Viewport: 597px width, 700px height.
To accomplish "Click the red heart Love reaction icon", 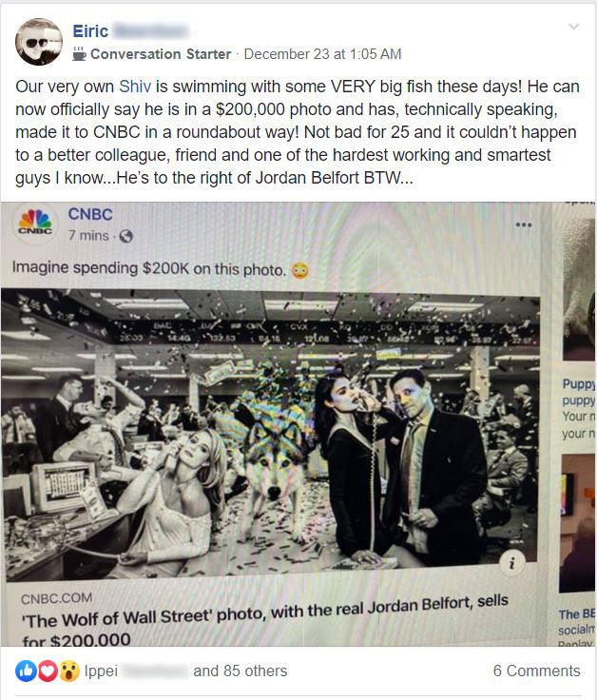I will click(x=48, y=671).
